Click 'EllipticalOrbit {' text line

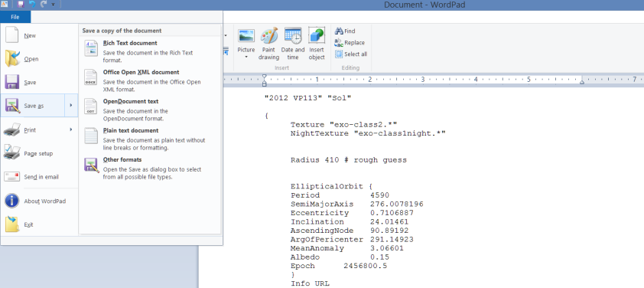click(331, 186)
